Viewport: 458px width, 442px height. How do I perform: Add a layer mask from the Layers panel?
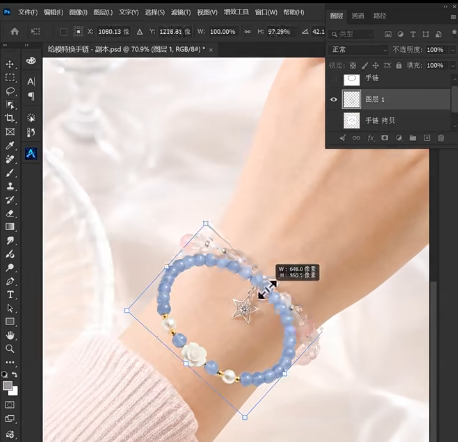385,138
